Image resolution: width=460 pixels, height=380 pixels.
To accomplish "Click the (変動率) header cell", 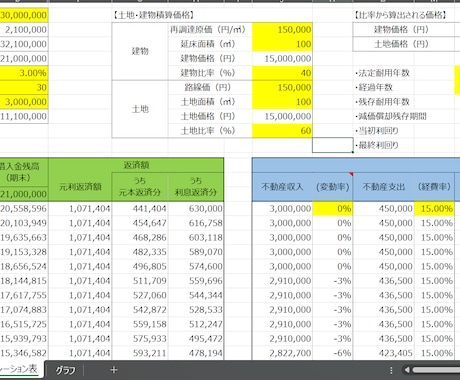I will coord(333,187).
